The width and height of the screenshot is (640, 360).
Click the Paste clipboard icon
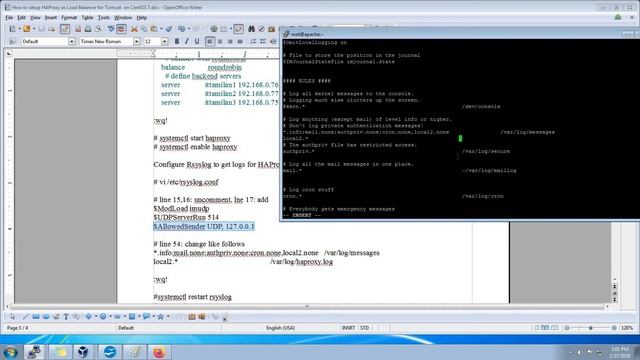[x=154, y=29]
